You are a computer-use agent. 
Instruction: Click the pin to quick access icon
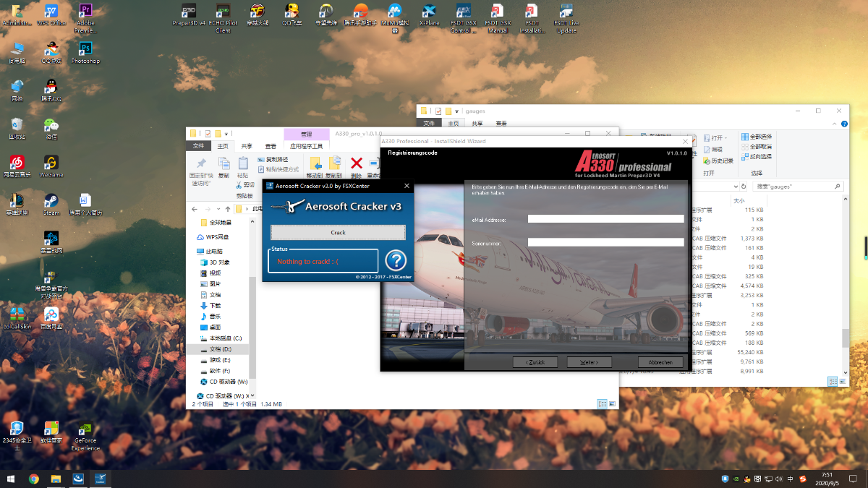click(x=201, y=163)
